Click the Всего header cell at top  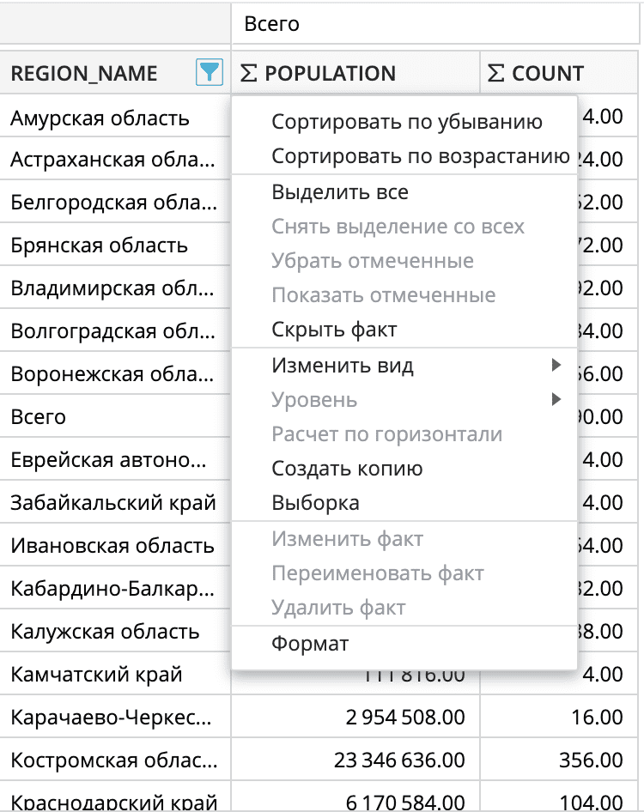pos(271,24)
